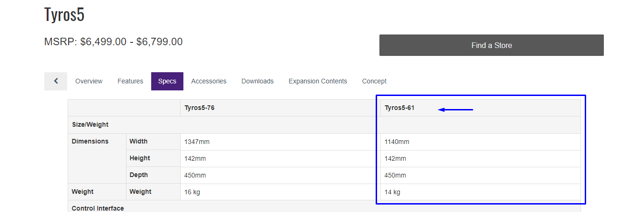Click the MSRP price range text
This screenshot has width=644, height=212.
click(113, 41)
